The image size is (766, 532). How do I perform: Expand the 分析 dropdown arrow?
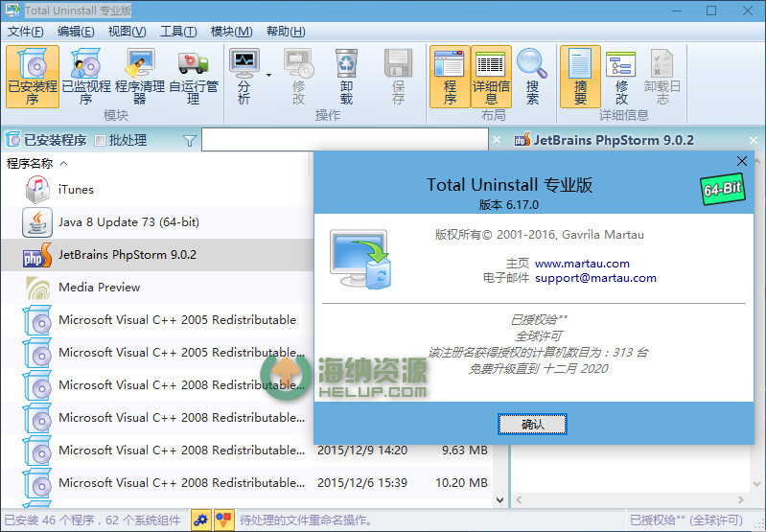point(268,75)
